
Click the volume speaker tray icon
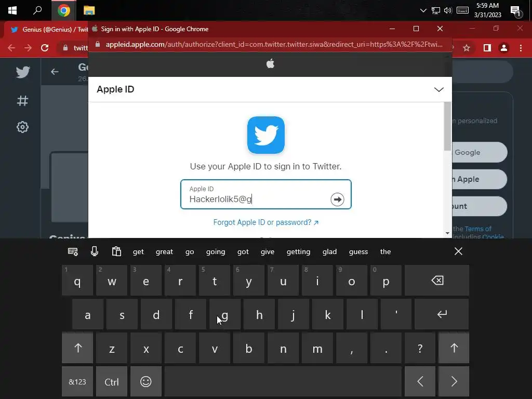(448, 10)
